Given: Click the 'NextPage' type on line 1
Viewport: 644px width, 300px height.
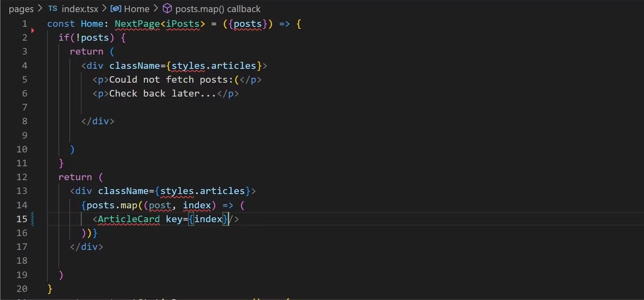Looking at the screenshot, I should tap(137, 24).
